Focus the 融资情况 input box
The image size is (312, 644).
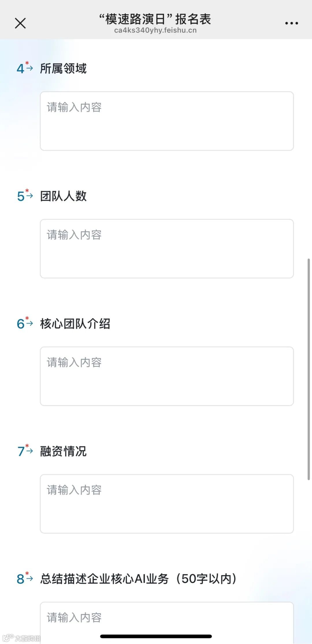(x=167, y=504)
